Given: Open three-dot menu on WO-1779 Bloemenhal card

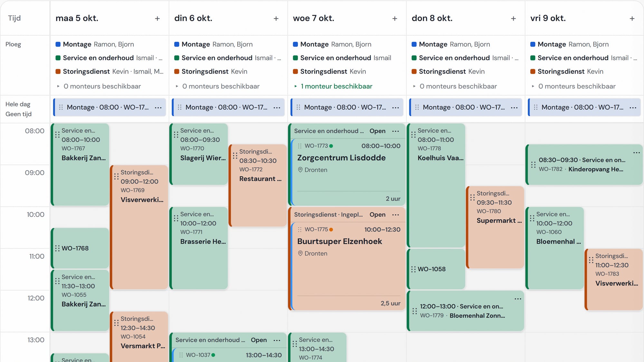Looking at the screenshot, I should coord(518,299).
